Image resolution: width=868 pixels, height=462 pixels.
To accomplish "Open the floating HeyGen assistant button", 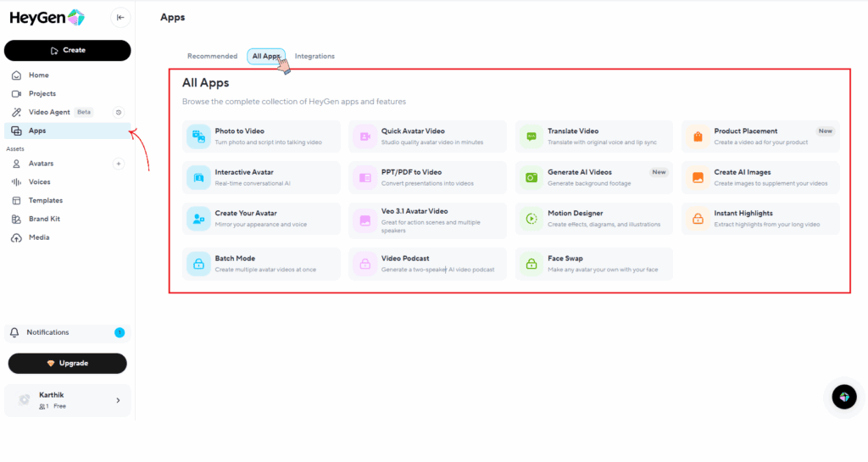I will pyautogui.click(x=844, y=397).
